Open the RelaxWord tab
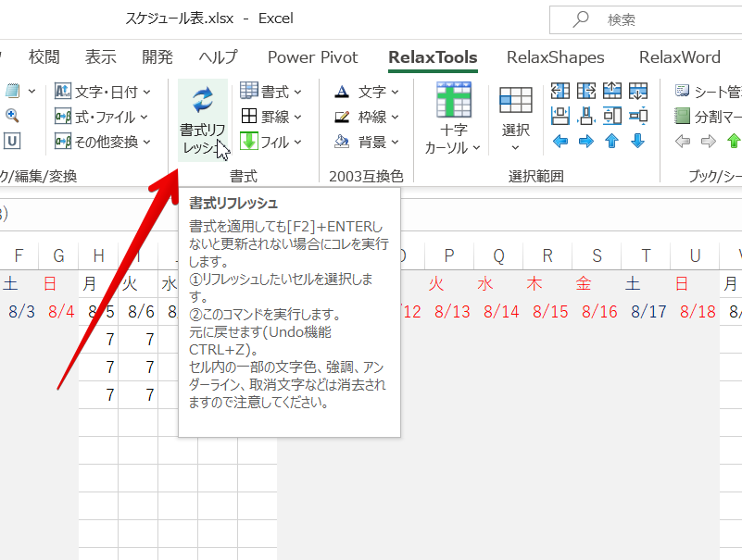Screen dimensions: 742x560 coord(680,57)
